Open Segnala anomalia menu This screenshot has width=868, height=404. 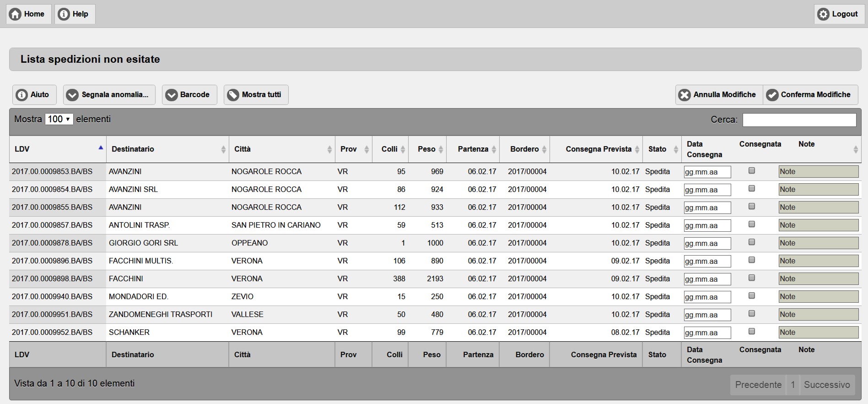point(109,95)
